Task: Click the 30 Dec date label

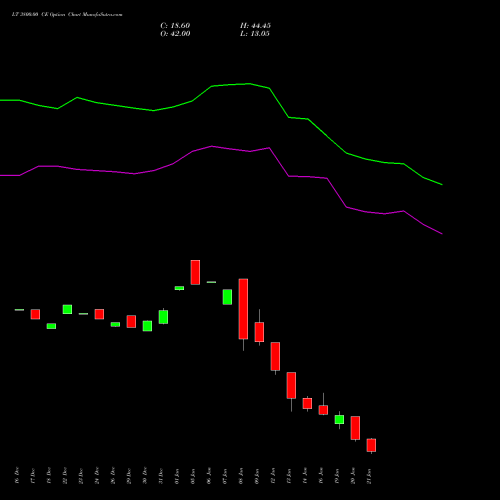Action: (x=145, y=476)
